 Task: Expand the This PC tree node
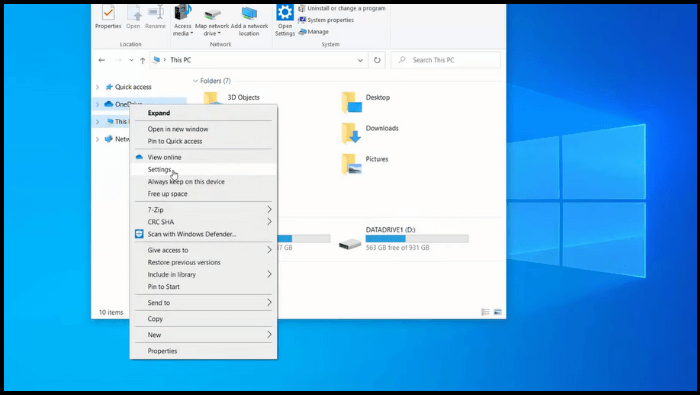coord(98,121)
